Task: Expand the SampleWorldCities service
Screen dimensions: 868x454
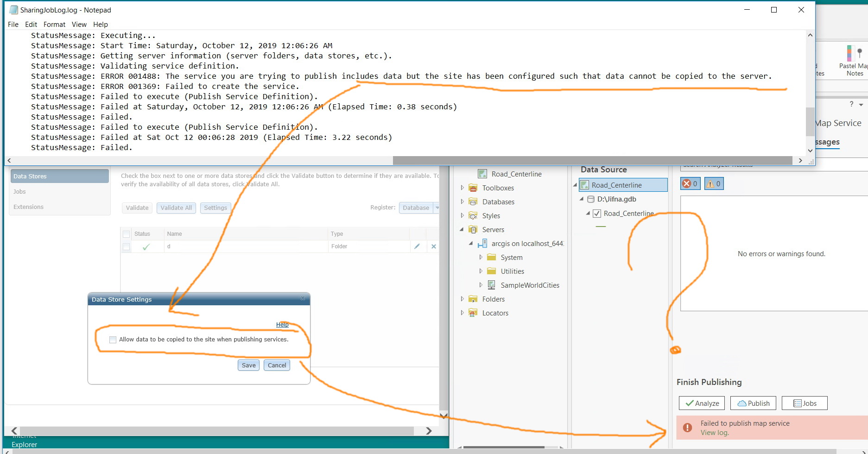Action: click(481, 285)
